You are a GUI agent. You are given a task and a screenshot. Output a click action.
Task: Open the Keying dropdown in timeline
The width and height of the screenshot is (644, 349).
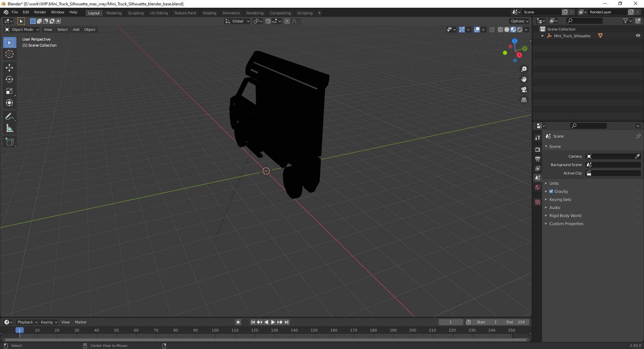[x=49, y=322]
